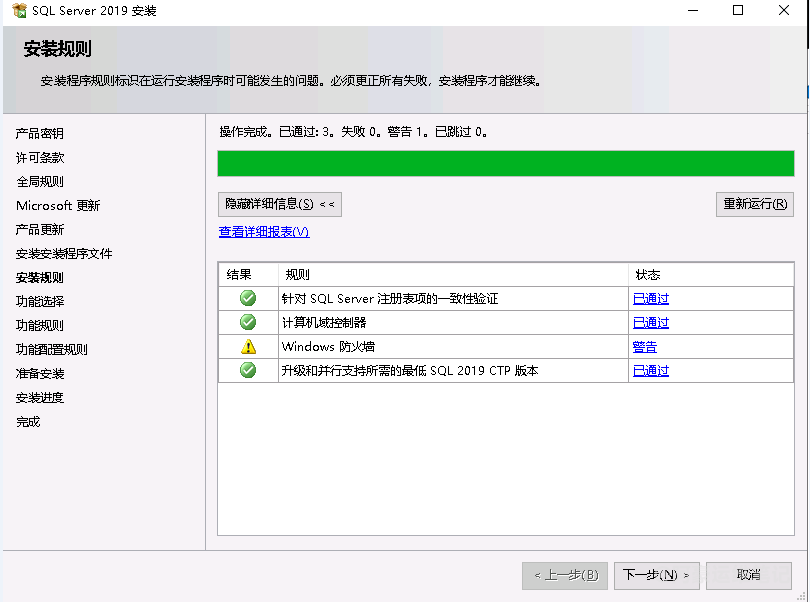This screenshot has height=602, width=810.
Task: Click rule text 针对 SQL Server 注册表项的一致性验证
Action: (x=390, y=299)
